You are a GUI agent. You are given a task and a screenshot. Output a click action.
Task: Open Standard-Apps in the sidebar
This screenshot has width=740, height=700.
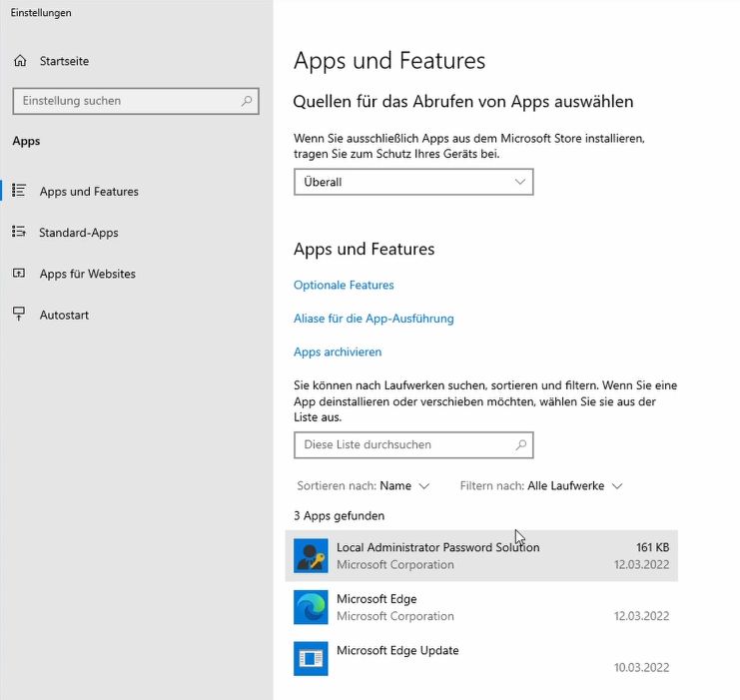click(x=78, y=233)
